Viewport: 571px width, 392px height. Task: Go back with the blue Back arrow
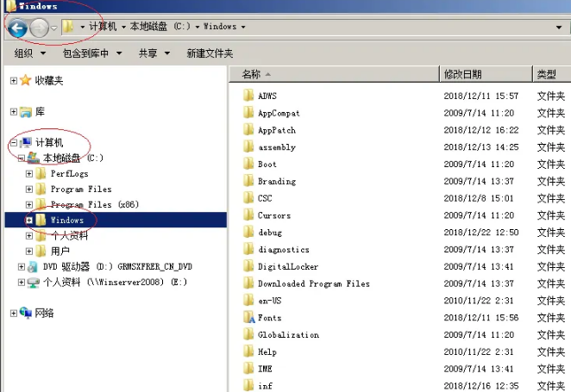pyautogui.click(x=17, y=28)
